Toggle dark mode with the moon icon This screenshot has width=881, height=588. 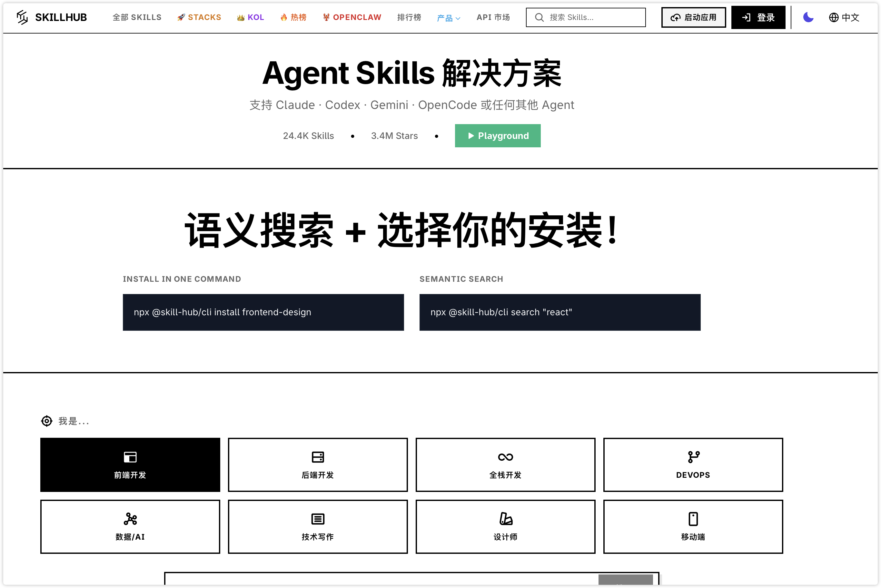808,17
